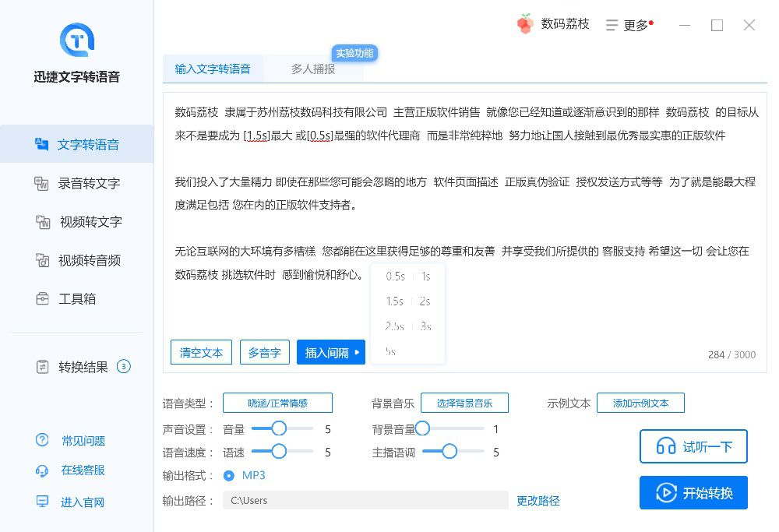This screenshot has height=532, width=779.
Task: Click the 视频转音频 icon
Action: (x=42, y=260)
